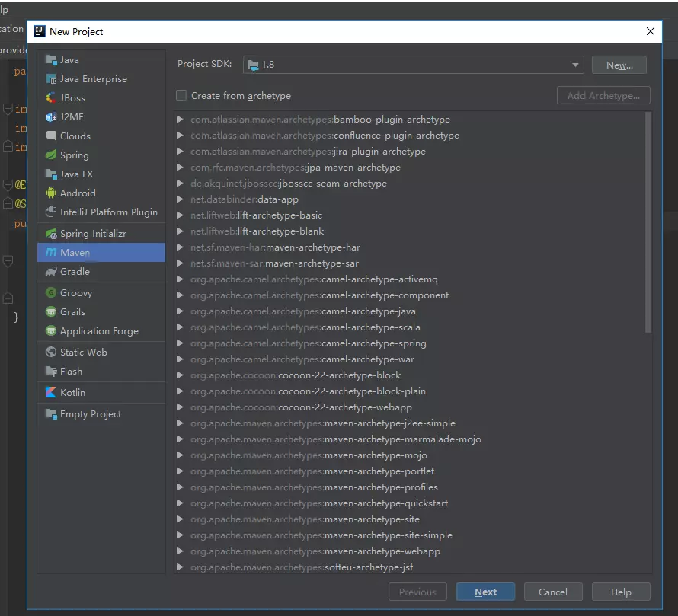Click the Add Archetype... button
The height and width of the screenshot is (616, 678).
(603, 95)
